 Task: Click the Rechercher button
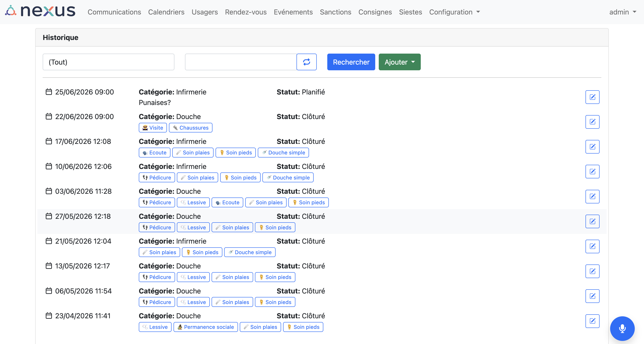(351, 62)
